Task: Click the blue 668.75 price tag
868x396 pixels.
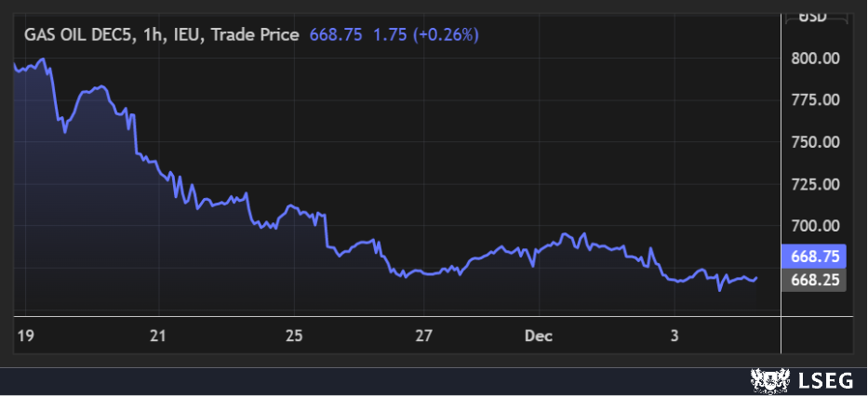Action: (814, 257)
